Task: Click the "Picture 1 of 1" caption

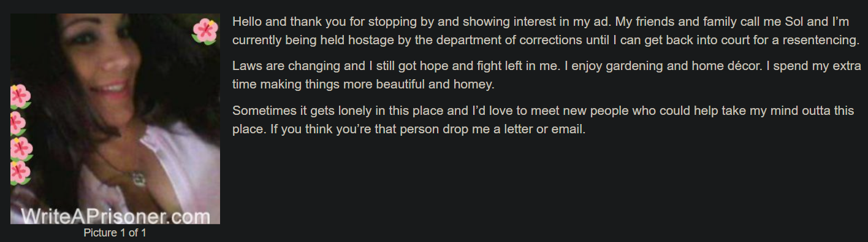Action: point(115,233)
